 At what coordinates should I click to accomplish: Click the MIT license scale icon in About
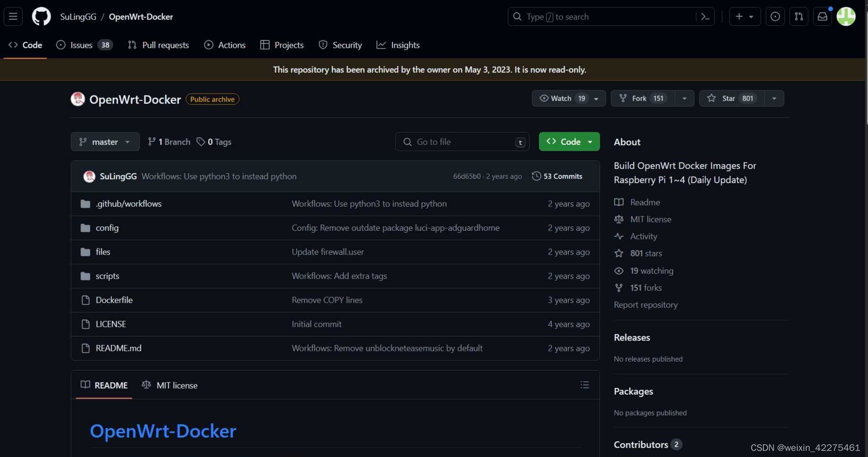(619, 220)
